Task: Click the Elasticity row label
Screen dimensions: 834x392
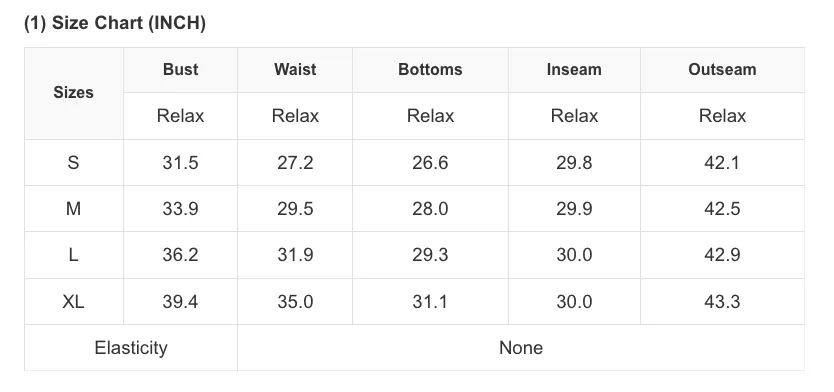Action: (x=131, y=348)
